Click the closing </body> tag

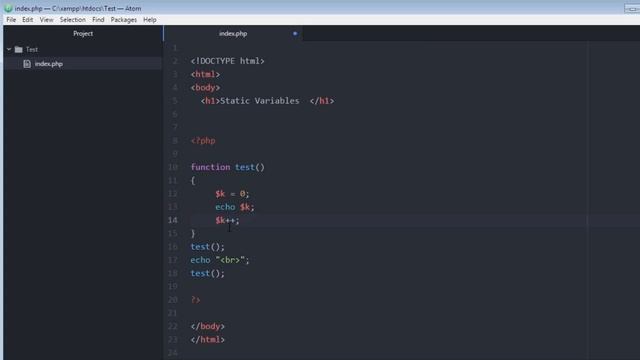pos(207,326)
